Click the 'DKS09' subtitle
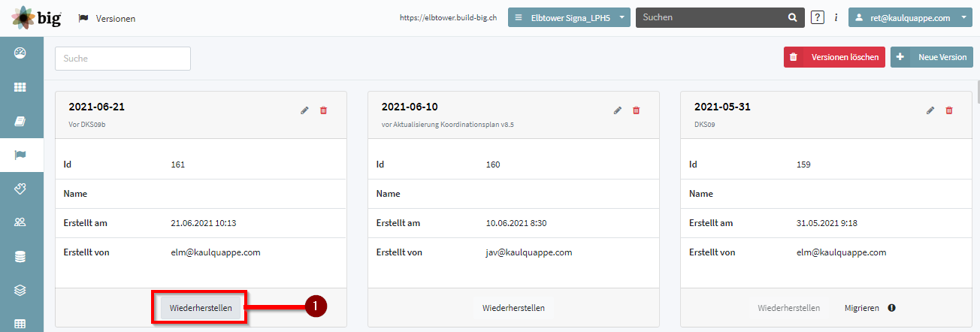The width and height of the screenshot is (980, 332). [705, 125]
